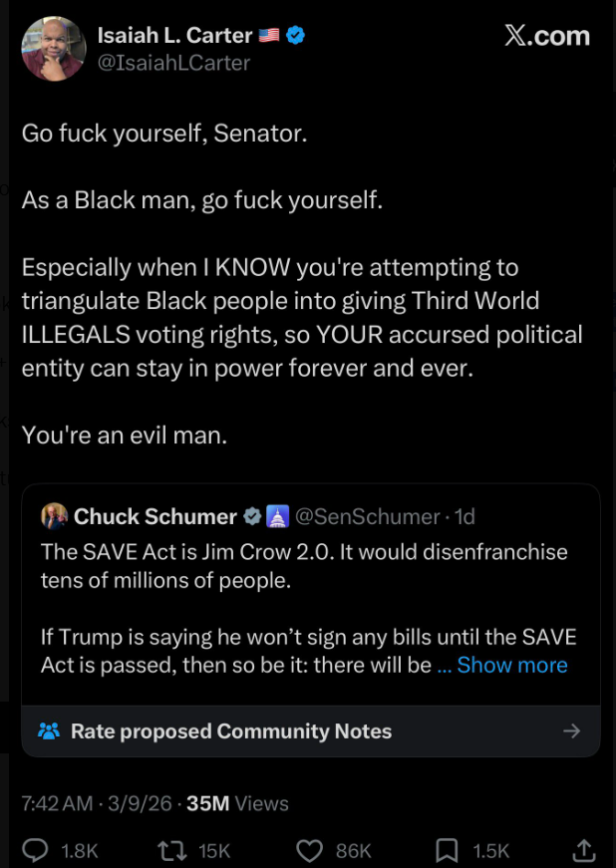The image size is (616, 868).
Task: Like the post with the heart icon
Action: 312,850
